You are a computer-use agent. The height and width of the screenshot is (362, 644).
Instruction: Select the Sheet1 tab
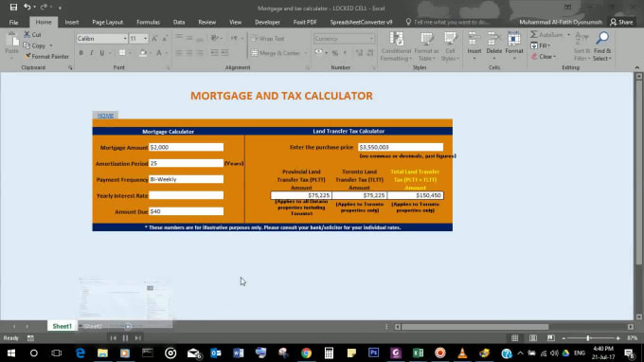click(x=62, y=326)
